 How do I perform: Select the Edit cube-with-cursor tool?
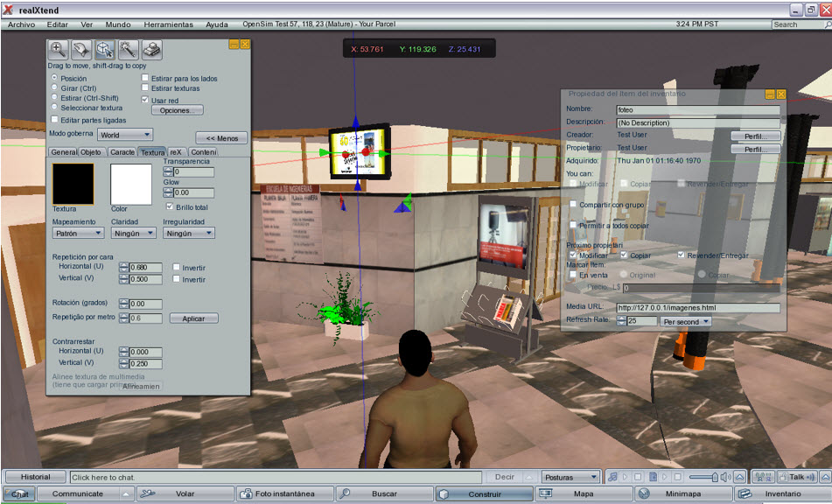(104, 50)
